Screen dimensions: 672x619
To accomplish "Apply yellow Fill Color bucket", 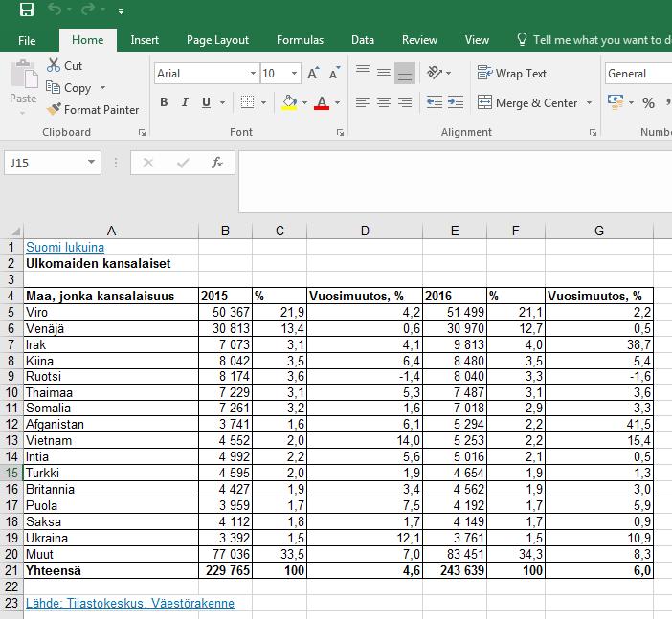I will click(x=289, y=102).
